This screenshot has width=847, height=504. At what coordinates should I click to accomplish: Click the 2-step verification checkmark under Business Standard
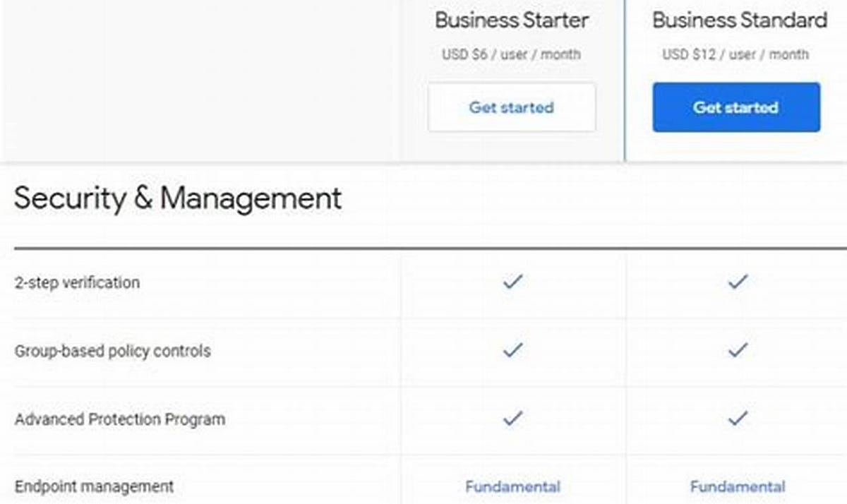coord(737,280)
